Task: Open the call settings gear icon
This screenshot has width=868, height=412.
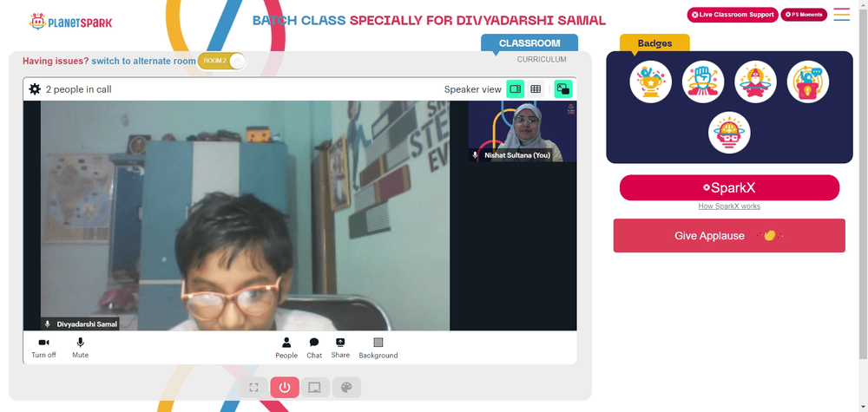Action: tap(35, 89)
